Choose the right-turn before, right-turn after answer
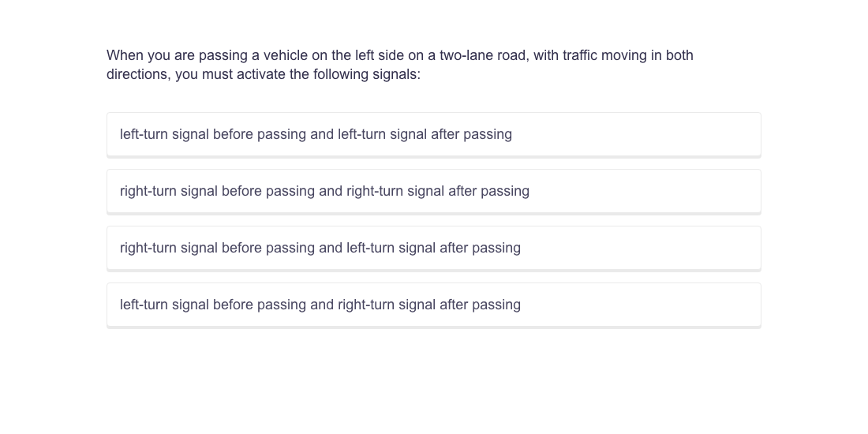This screenshot has width=868, height=434. pyautogui.click(x=433, y=191)
